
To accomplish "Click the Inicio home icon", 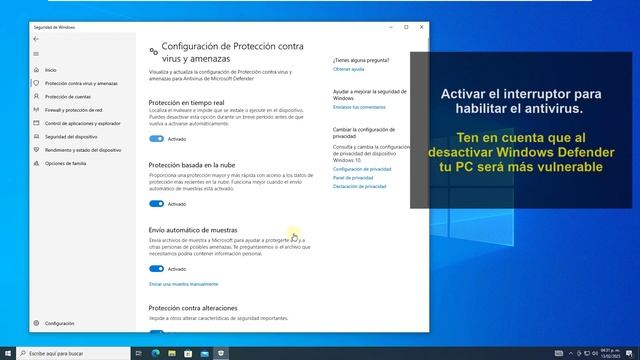I will (36, 70).
